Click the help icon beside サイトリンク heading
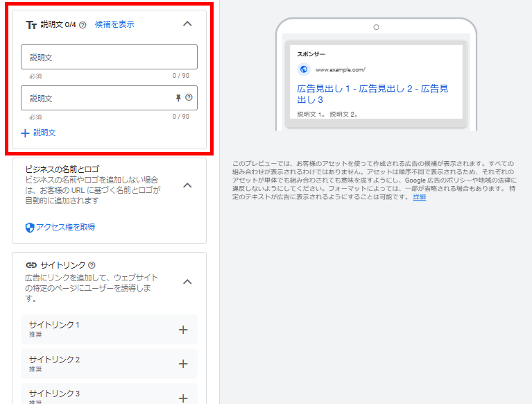The image size is (532, 404). 92,265
